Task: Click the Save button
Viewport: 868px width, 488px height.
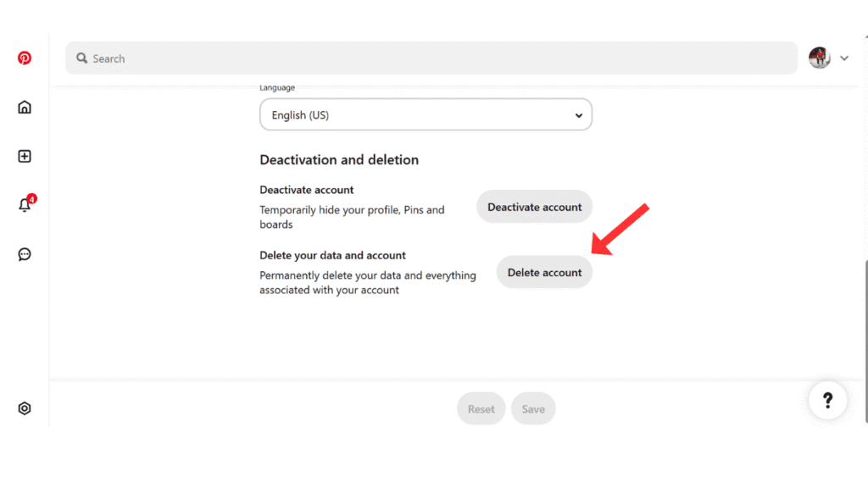Action: click(x=533, y=409)
